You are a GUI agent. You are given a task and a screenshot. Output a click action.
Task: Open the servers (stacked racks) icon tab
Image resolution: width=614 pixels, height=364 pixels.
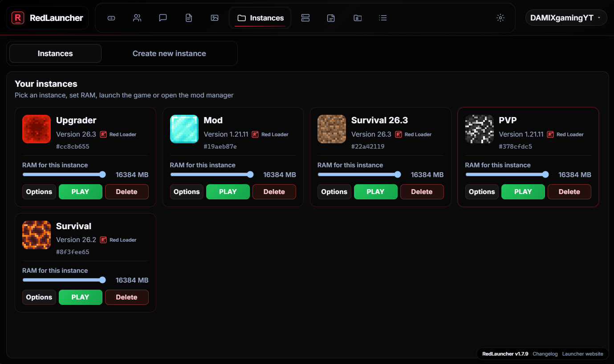[x=305, y=18]
